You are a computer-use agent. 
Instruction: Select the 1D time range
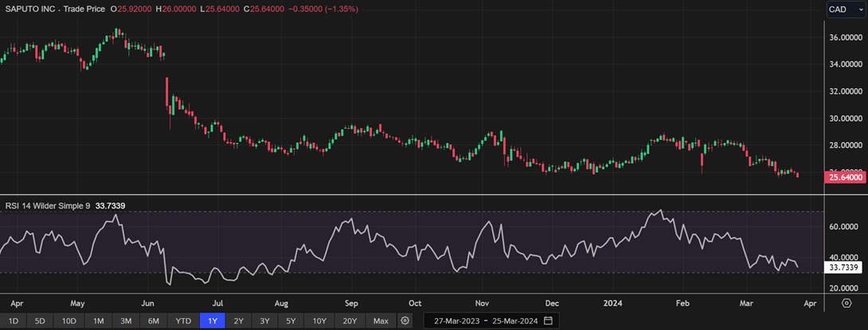[14, 320]
